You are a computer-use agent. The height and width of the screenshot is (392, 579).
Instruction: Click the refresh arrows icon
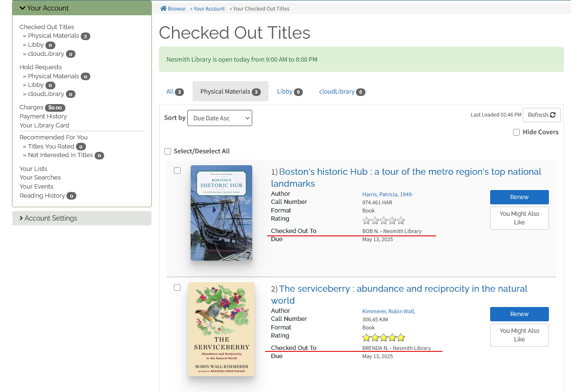tap(553, 115)
